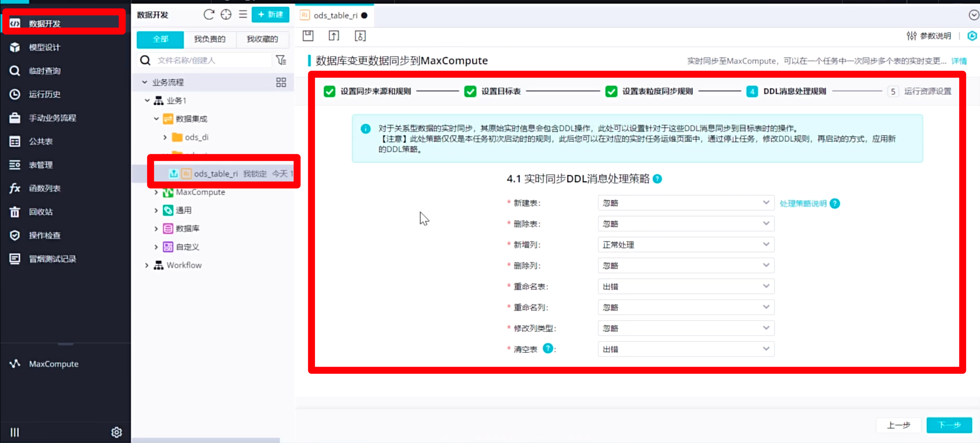Click the 新建 button
Viewport: 980px width, 443px height.
[x=270, y=14]
